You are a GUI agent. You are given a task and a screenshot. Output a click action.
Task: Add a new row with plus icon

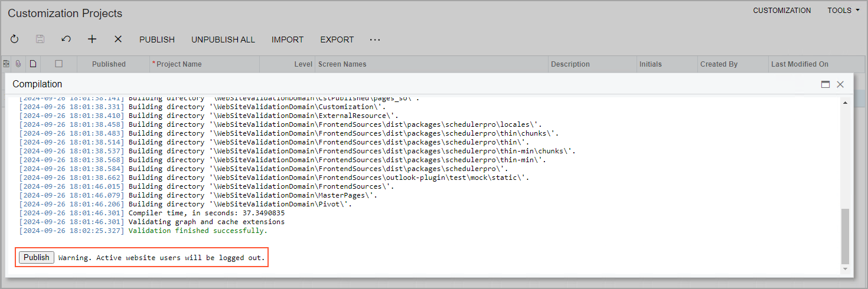coord(92,40)
